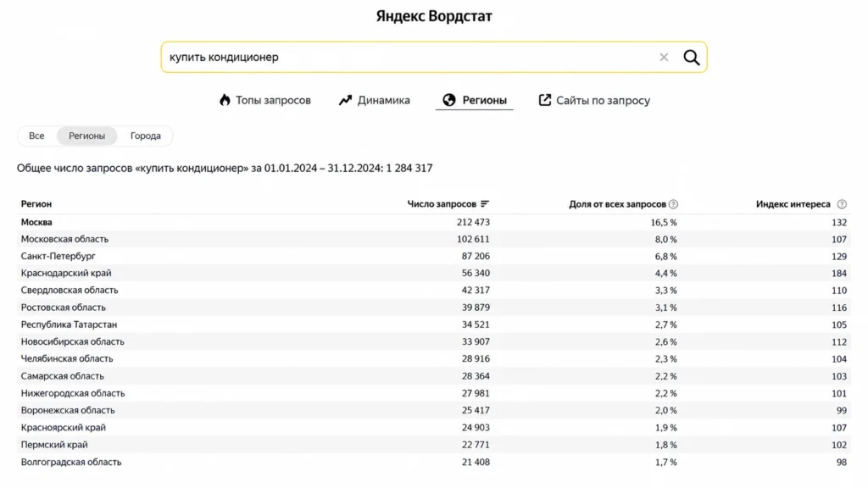Viewport: 868px width, 488px height.
Task: Click the 8,0 % share value
Action: point(666,239)
